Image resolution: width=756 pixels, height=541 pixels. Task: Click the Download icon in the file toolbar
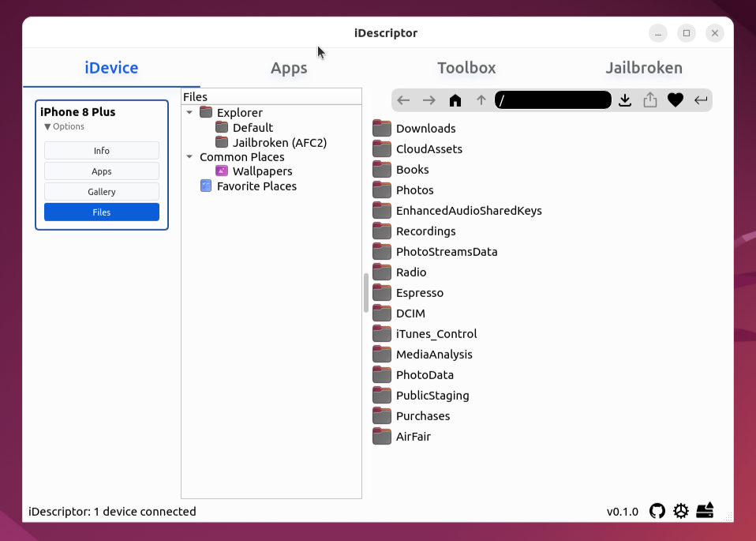pyautogui.click(x=625, y=100)
